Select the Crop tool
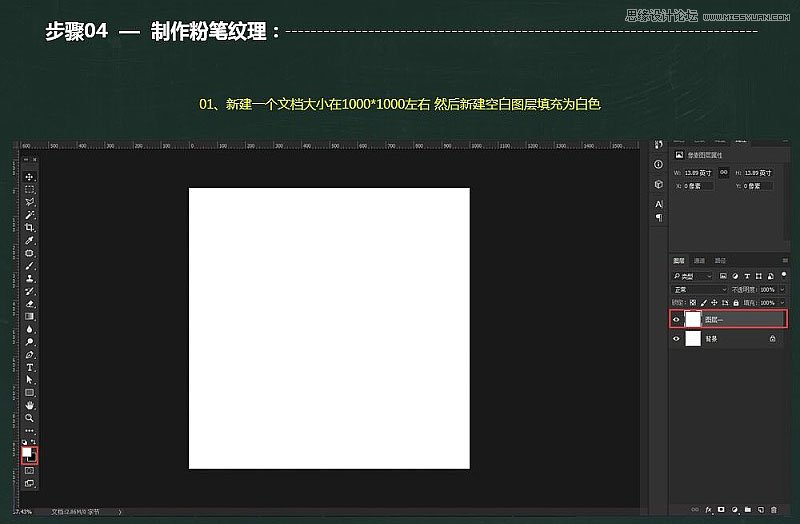 (x=30, y=227)
